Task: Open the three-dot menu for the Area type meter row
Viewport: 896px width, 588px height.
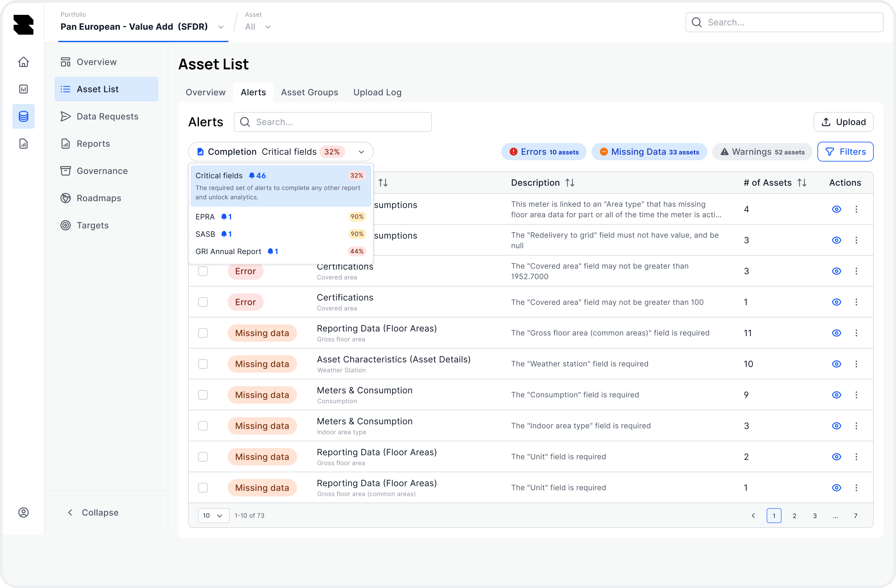Action: (856, 210)
